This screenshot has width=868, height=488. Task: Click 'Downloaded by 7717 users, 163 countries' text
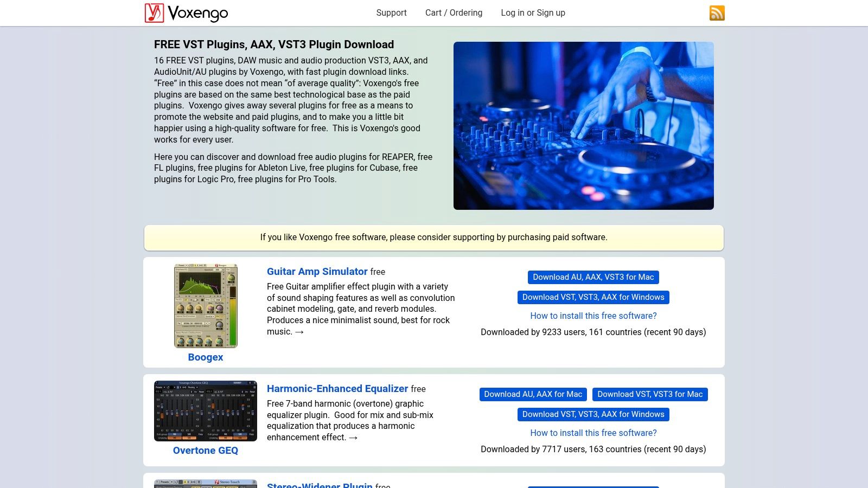tap(593, 449)
